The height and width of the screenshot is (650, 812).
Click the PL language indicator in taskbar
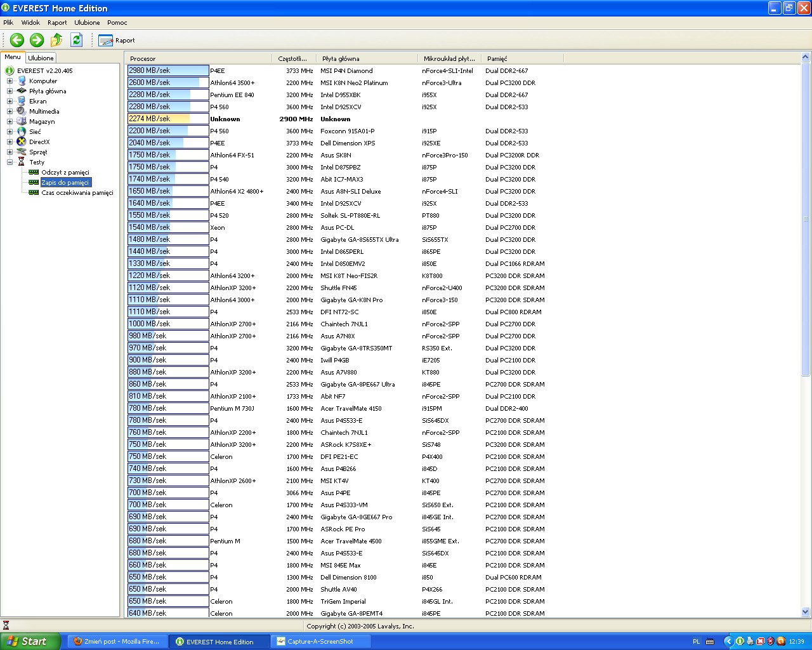point(697,641)
